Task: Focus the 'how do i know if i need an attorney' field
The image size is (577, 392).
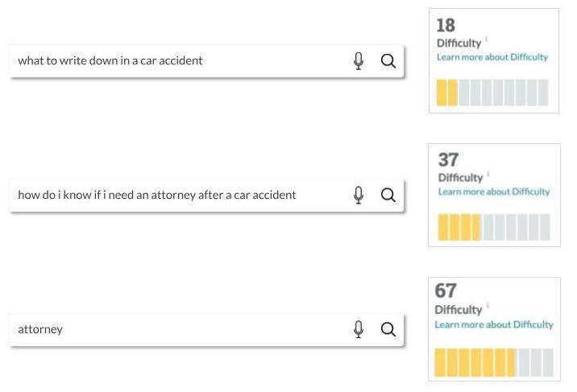Action: (177, 195)
